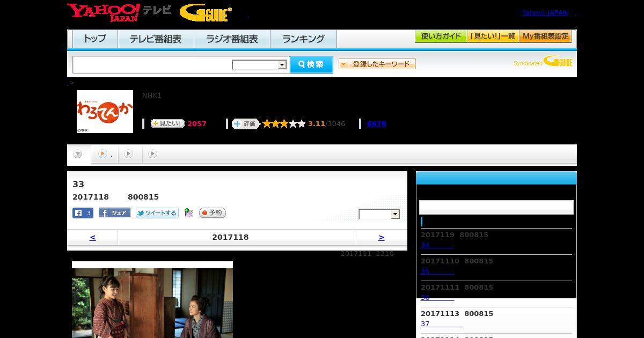Image resolution: width=644 pixels, height=338 pixels.
Task: Expand the 登録したキーワード dropdown
Action: tap(377, 64)
